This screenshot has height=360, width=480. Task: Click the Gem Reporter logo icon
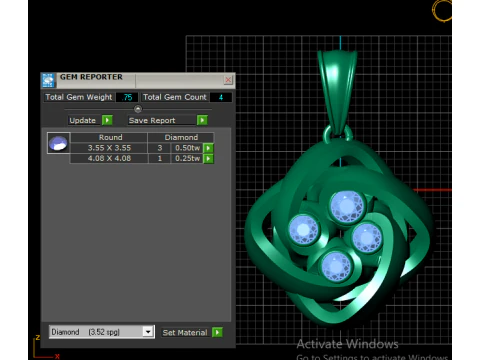pos(48,80)
